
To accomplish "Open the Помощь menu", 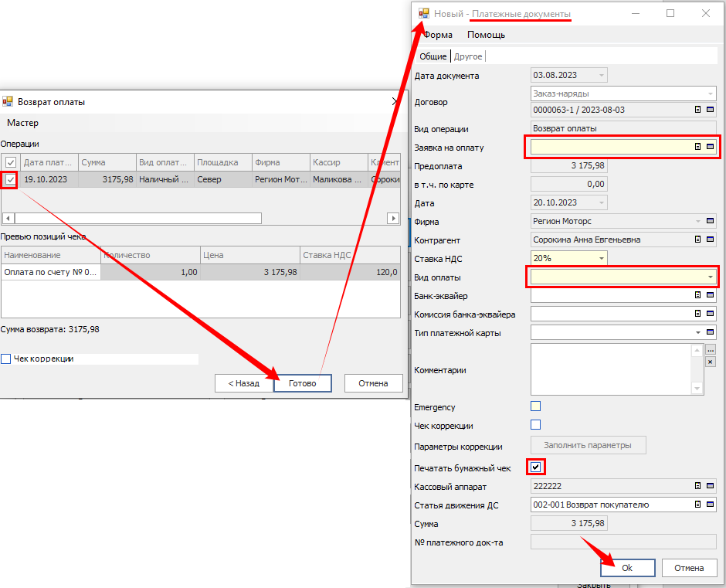I will [486, 35].
